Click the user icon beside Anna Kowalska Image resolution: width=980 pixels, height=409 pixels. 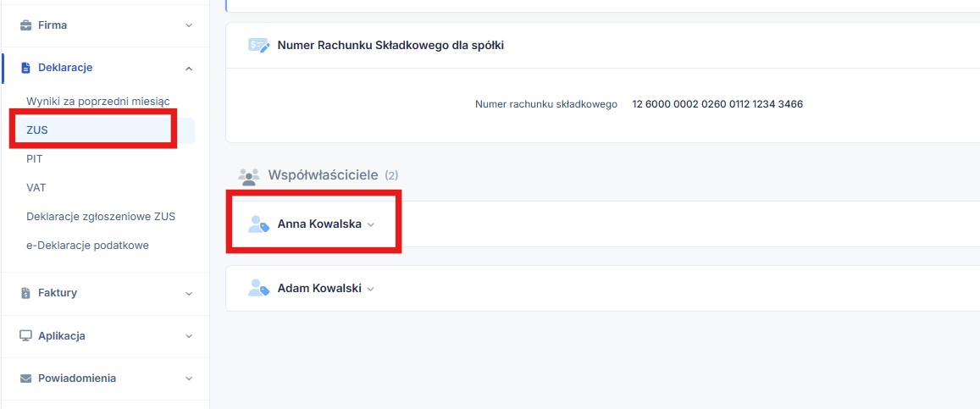(258, 224)
